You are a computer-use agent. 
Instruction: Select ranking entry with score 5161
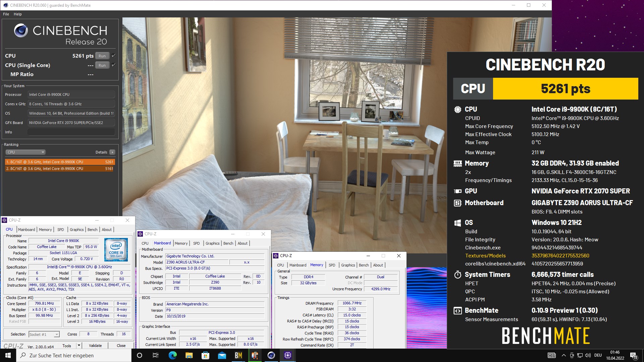tap(60, 169)
